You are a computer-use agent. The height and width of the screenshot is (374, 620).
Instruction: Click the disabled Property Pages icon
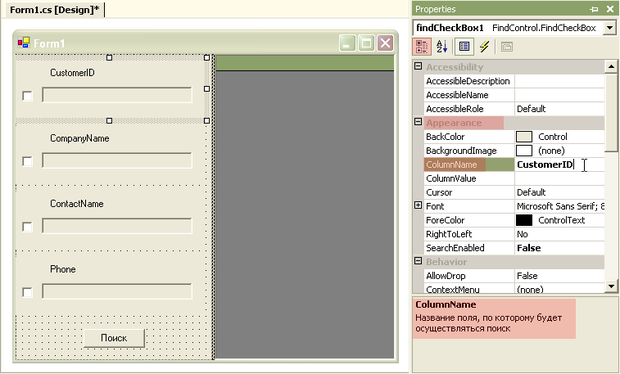tap(507, 47)
